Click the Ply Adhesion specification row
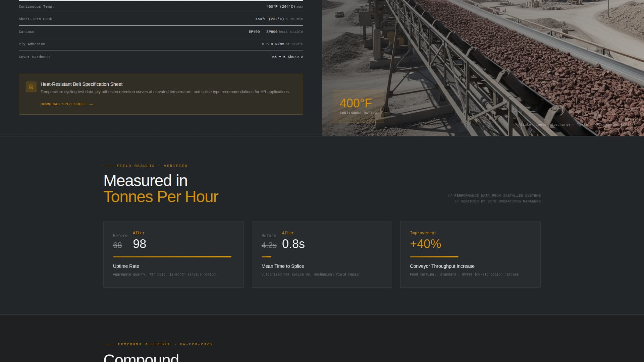 [161, 44]
